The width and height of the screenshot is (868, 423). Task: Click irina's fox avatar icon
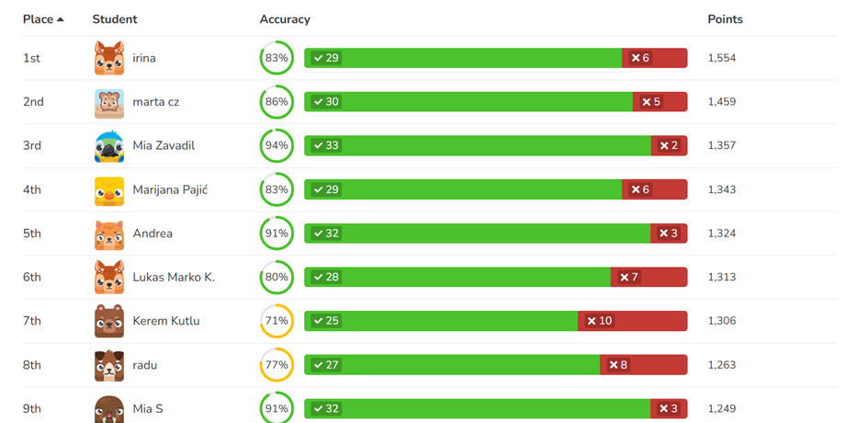(x=109, y=58)
